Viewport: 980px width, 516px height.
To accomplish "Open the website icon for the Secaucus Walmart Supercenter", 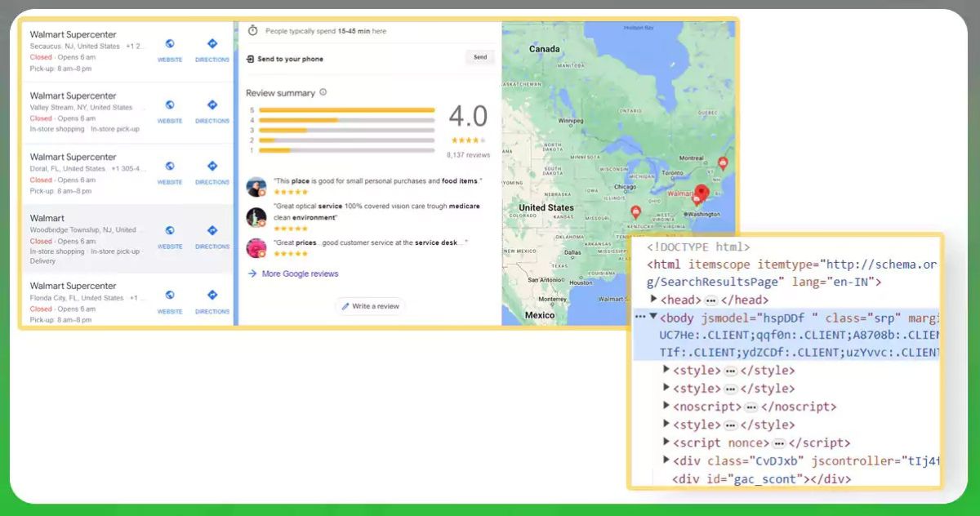I will 170,44.
